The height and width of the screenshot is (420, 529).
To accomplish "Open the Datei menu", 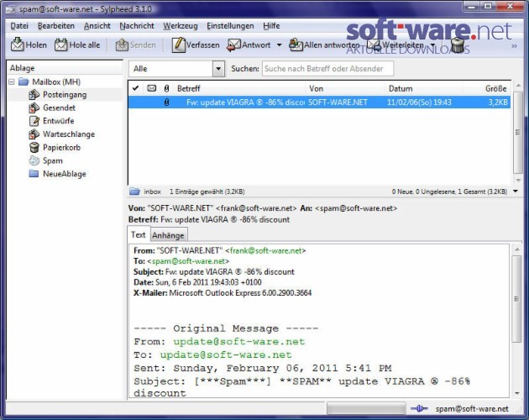I will 19,26.
